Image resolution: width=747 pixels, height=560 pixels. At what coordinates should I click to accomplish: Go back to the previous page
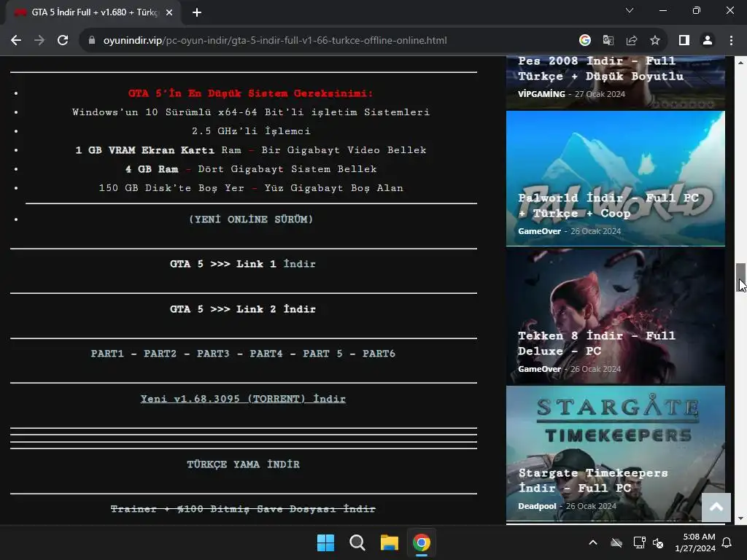click(x=16, y=41)
